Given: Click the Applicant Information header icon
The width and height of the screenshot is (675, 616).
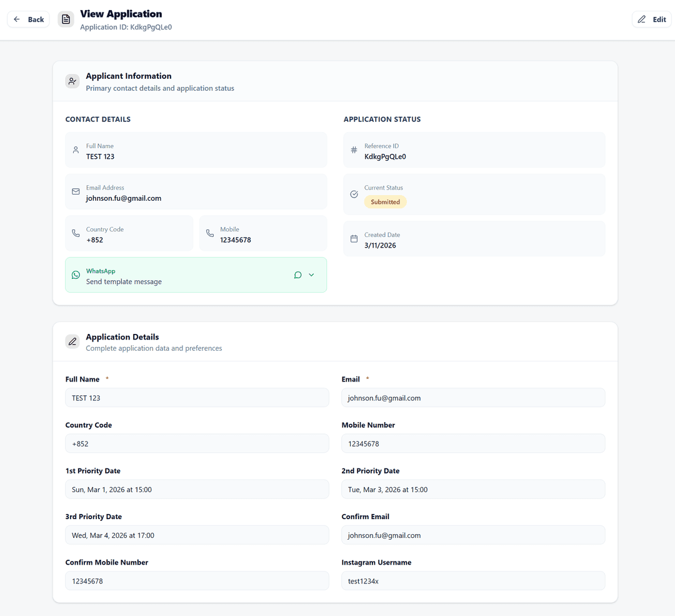Looking at the screenshot, I should coord(72,81).
